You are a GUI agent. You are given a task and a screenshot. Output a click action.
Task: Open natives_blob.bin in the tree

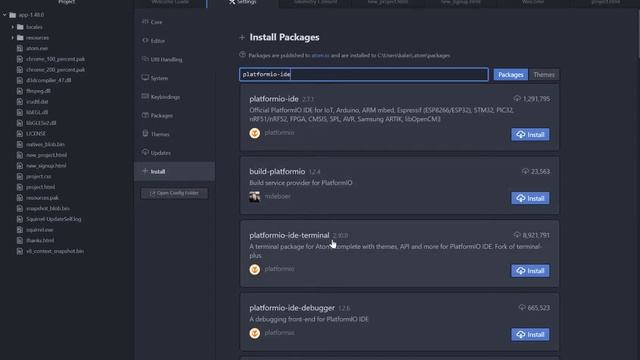pyautogui.click(x=45, y=144)
